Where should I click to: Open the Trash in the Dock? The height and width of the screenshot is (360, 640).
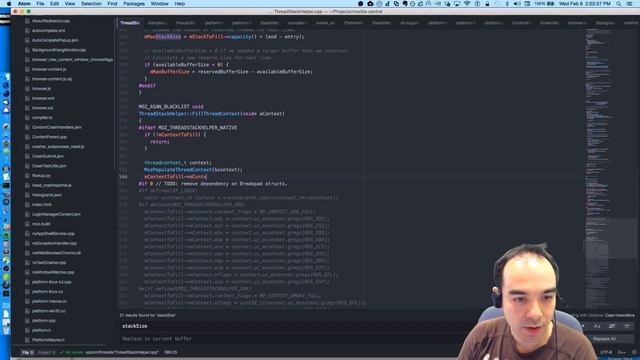click(x=6, y=330)
